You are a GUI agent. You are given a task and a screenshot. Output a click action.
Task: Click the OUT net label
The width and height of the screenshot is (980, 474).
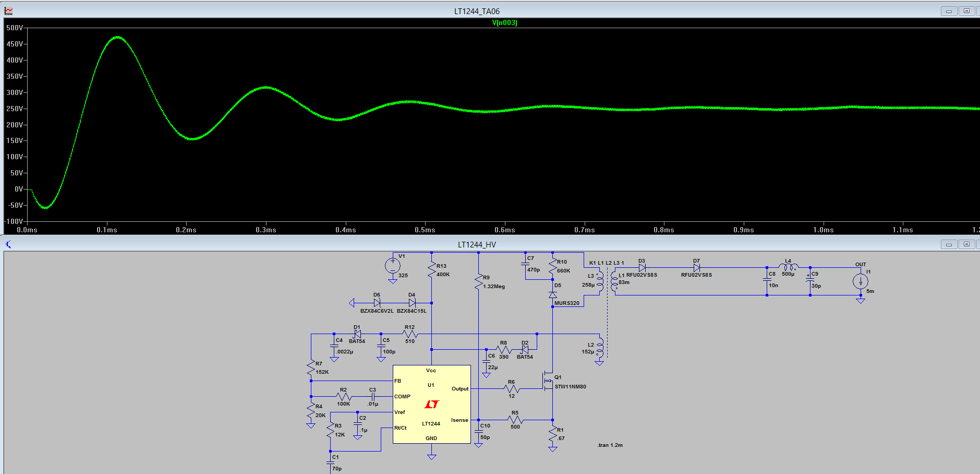coord(861,264)
